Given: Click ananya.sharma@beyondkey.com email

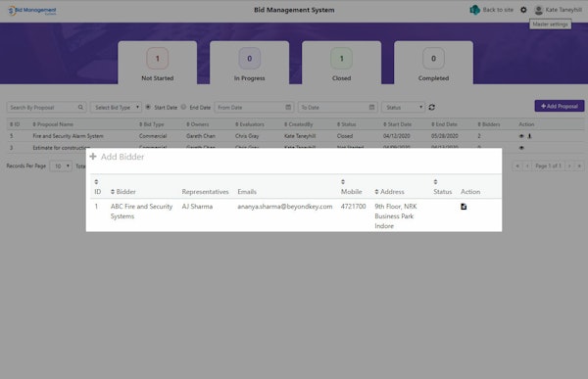Looking at the screenshot, I should pos(285,207).
